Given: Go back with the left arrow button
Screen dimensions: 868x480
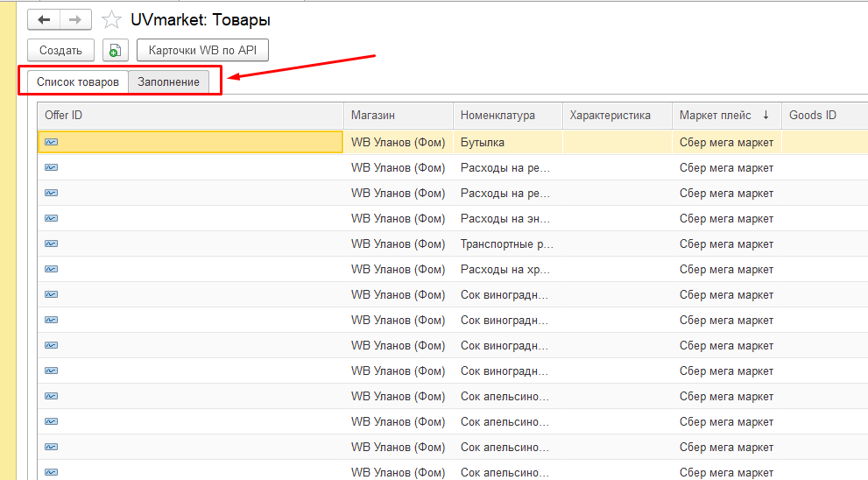Looking at the screenshot, I should click(44, 20).
